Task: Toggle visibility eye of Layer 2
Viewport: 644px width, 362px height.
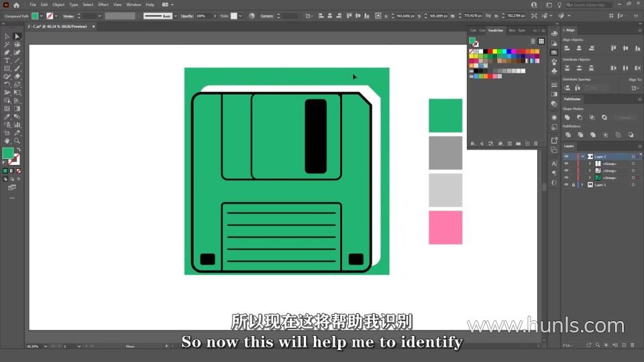Action: pyautogui.click(x=566, y=157)
